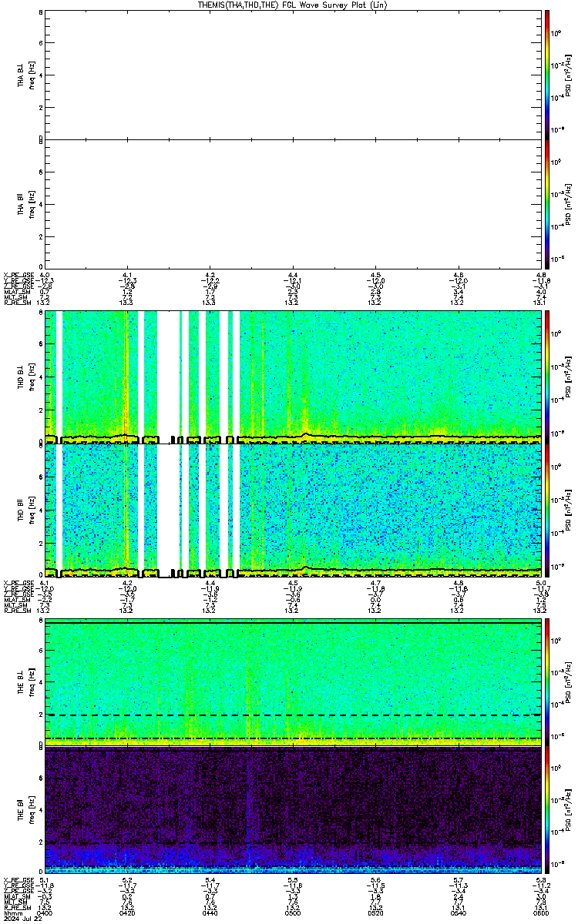The image size is (578, 924).
Task: Click the "0400" time tick label
Action: pos(45,913)
